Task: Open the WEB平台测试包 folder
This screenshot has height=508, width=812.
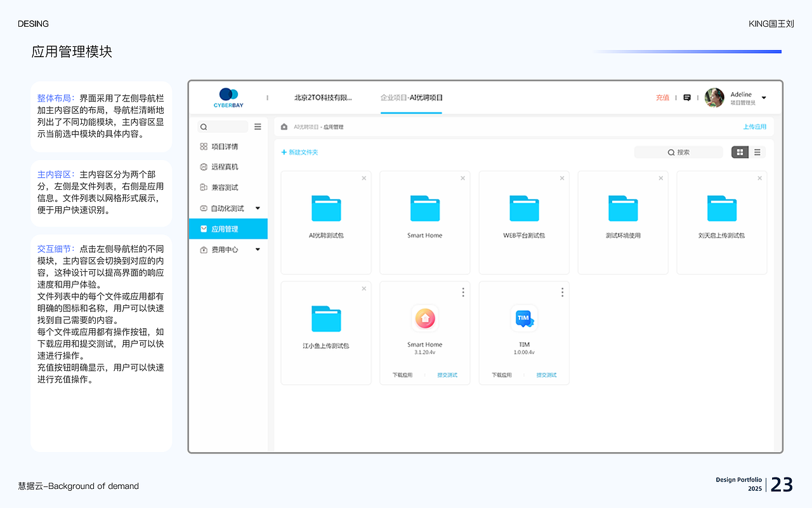Action: point(524,208)
